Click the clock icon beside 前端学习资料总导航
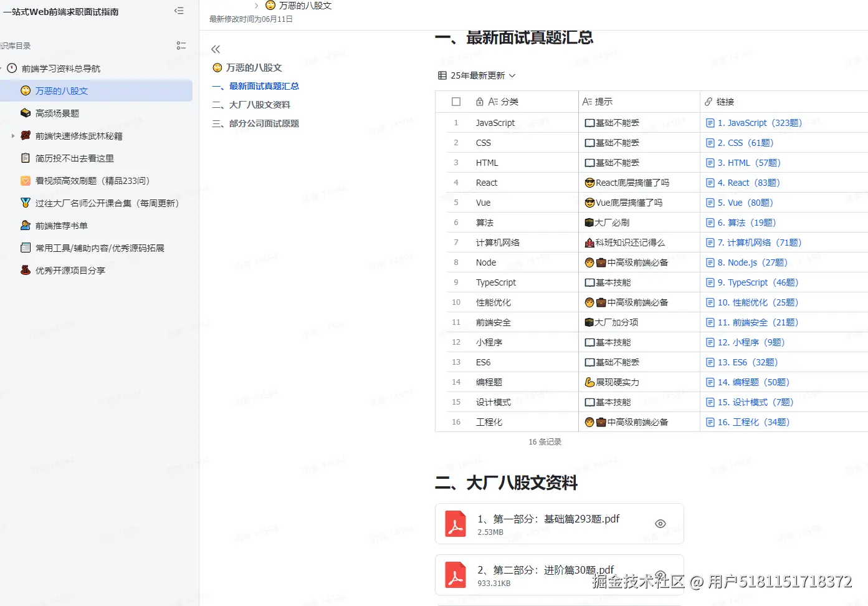Image resolution: width=868 pixels, height=606 pixels. click(x=12, y=68)
